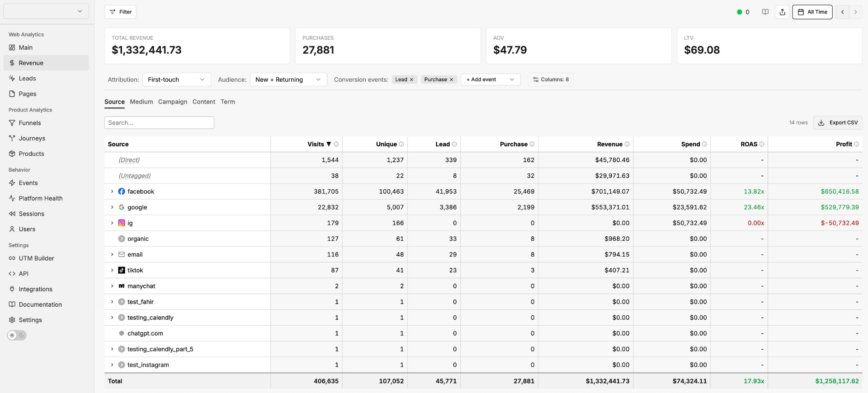Remove the Purchase conversion event tag
Screen dimensions: 868x393
click(x=451, y=80)
